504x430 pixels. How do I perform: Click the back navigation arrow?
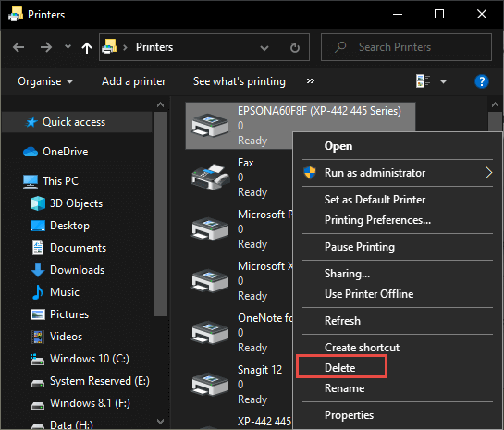18,47
